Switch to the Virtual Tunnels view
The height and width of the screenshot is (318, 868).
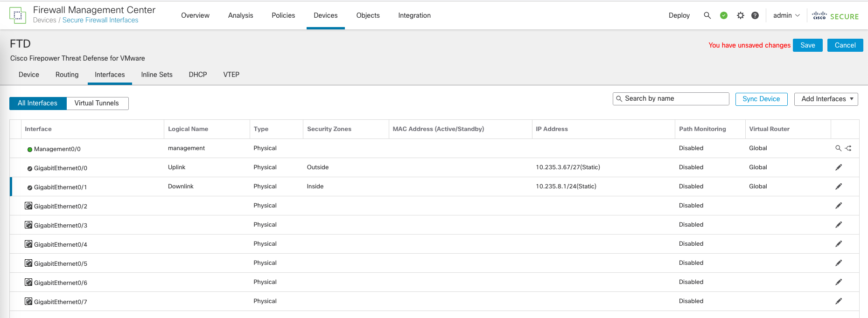coord(97,103)
